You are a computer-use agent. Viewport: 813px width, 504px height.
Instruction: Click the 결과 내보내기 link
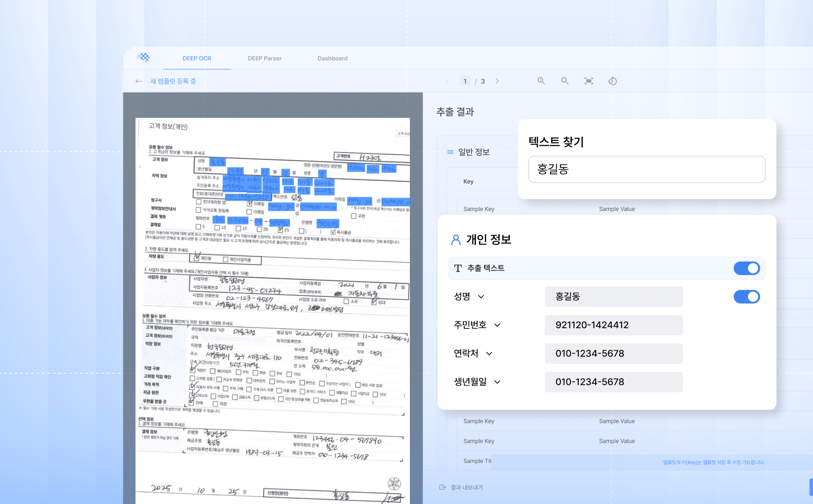[x=466, y=487]
